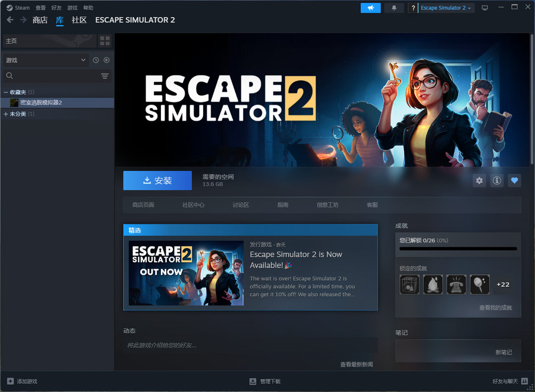
Task: Click the forward navigation arrow
Action: pos(23,20)
